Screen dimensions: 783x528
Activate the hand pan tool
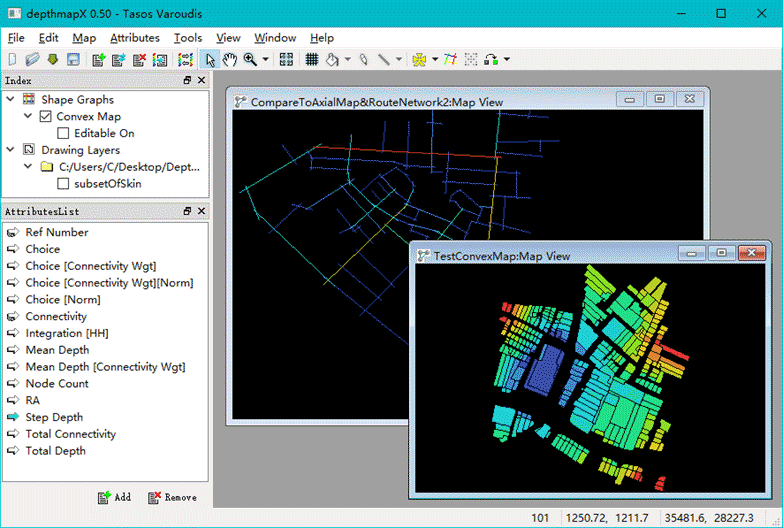(230, 60)
